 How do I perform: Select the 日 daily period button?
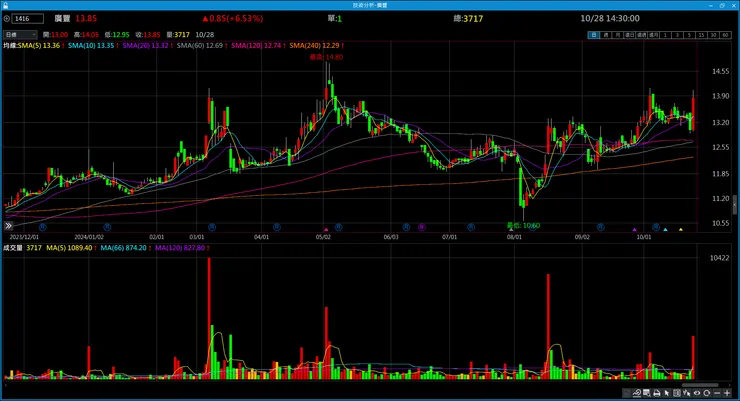tap(594, 35)
